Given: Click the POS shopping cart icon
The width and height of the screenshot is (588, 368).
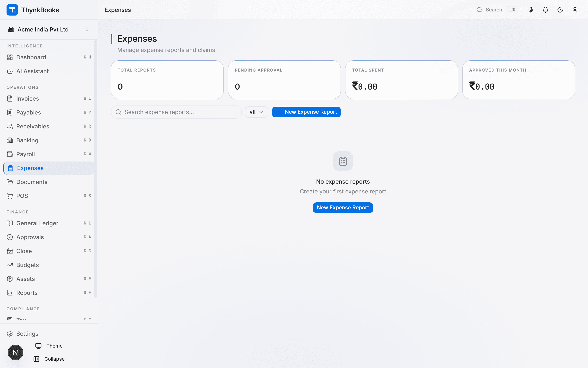Looking at the screenshot, I should (10, 196).
